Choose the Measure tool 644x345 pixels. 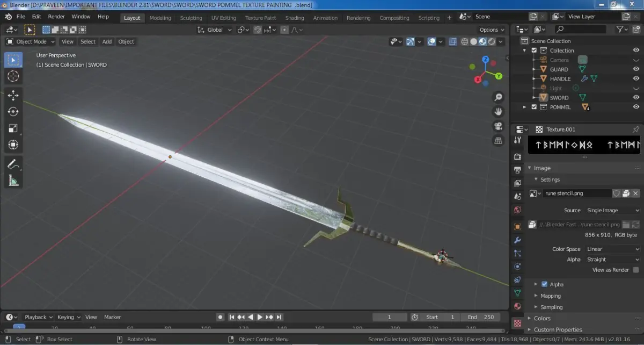click(x=13, y=181)
